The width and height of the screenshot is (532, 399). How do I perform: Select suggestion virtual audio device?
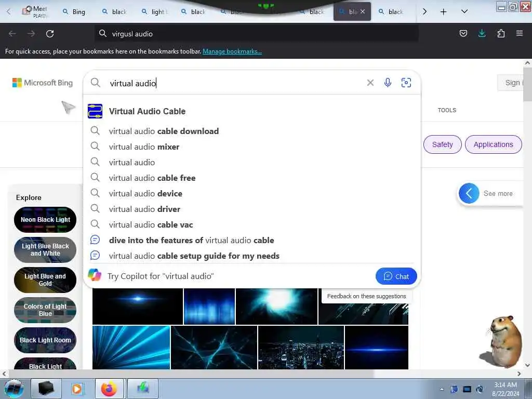[x=252, y=193]
